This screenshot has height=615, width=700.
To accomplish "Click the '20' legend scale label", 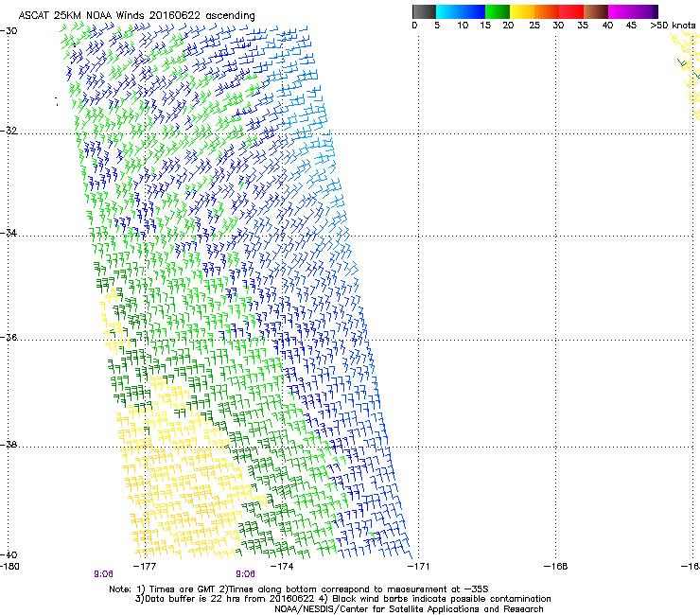I will (508, 26).
